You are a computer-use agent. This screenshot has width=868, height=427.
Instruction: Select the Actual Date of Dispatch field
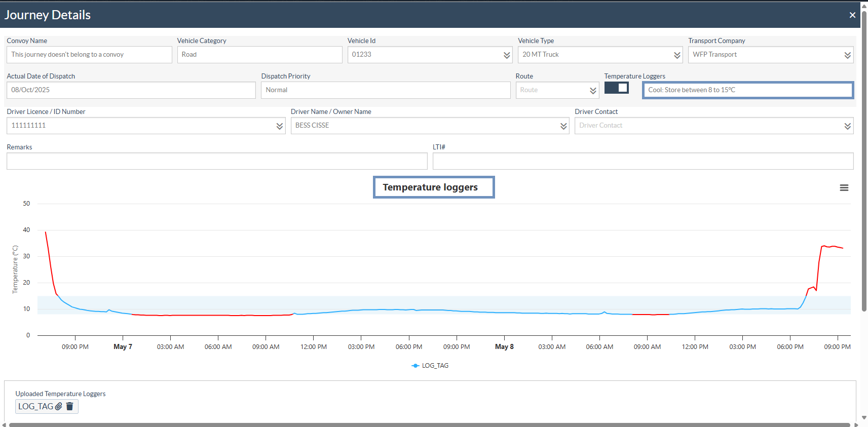(x=131, y=90)
